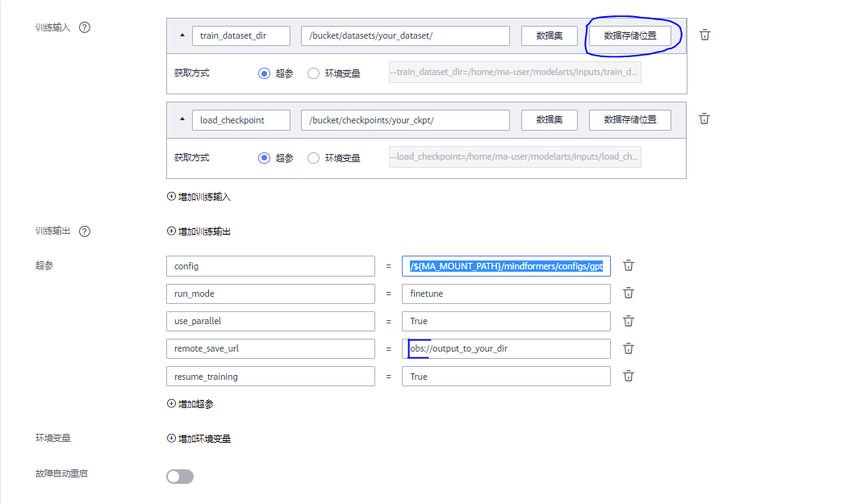Add an environment variable via 增加环境变量
The image size is (865, 504).
click(x=198, y=439)
